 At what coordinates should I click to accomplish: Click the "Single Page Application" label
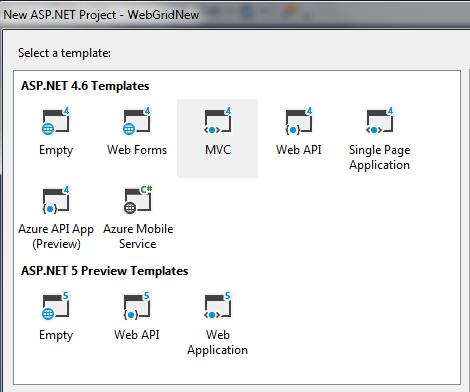380,158
